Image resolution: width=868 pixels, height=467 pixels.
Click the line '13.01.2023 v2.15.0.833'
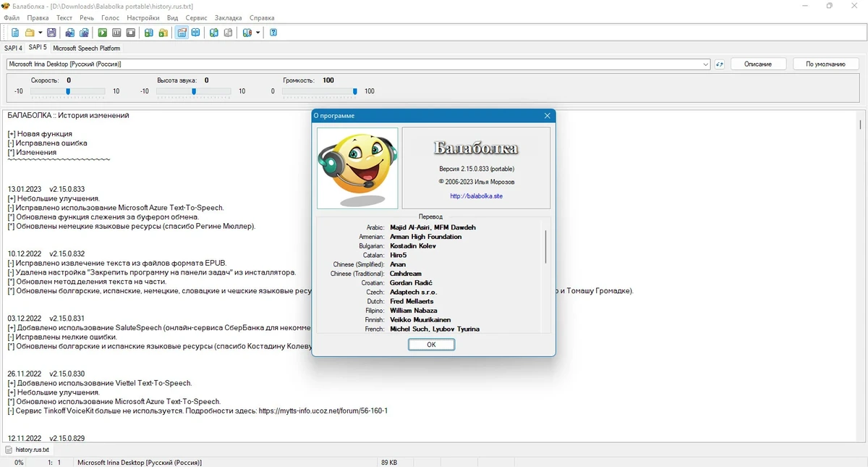[46, 189]
